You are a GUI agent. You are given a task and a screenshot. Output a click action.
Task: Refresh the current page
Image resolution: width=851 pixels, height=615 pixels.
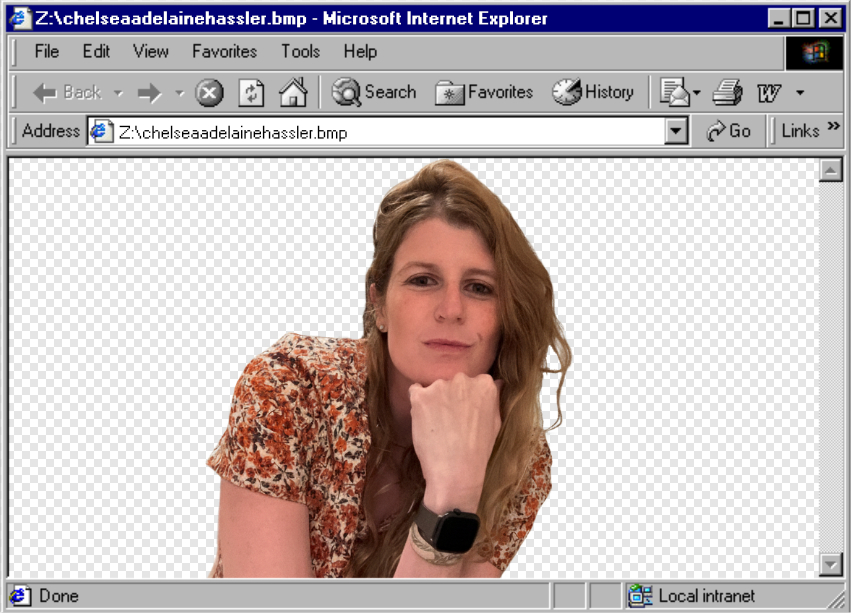[x=251, y=93]
